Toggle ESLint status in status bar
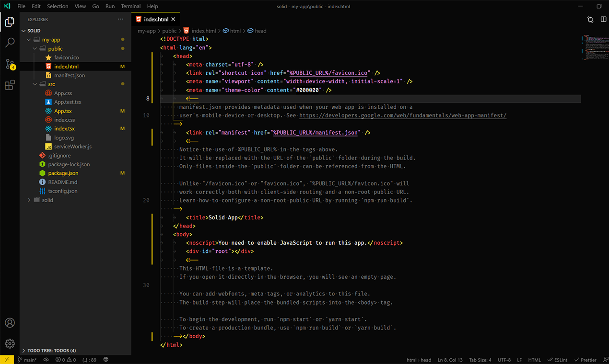 [x=557, y=360]
